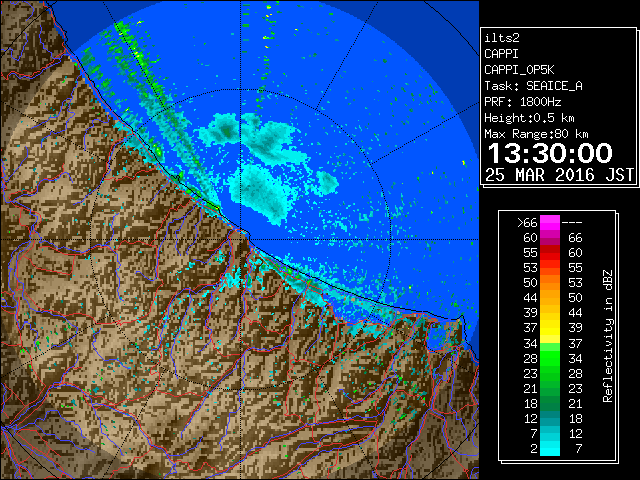Click the cyan 2–7 dBZ legend swatch
The height and width of the screenshot is (480, 640).
point(550,448)
